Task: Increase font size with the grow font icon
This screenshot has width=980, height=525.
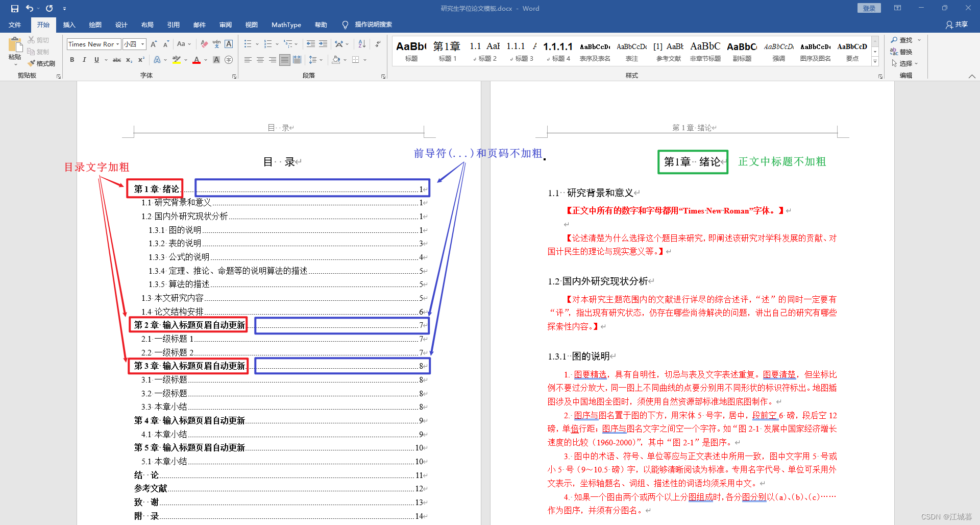Action: coord(154,44)
